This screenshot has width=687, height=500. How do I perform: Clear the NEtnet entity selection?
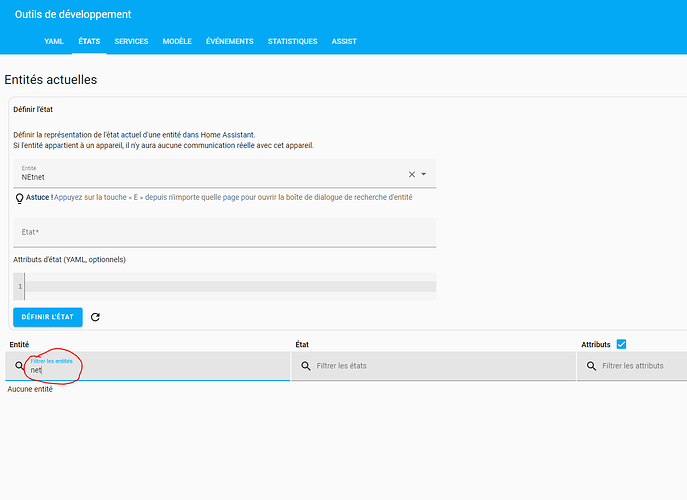point(412,174)
